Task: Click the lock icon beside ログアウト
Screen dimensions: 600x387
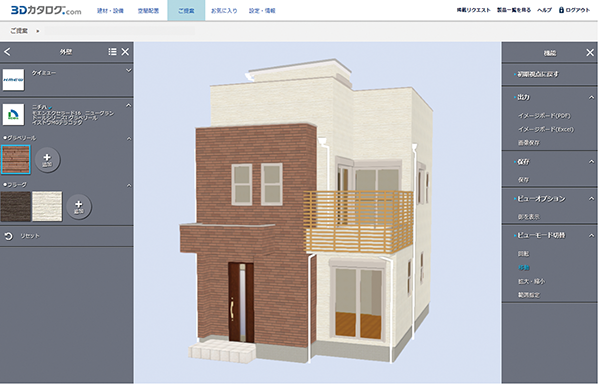Action: click(561, 10)
